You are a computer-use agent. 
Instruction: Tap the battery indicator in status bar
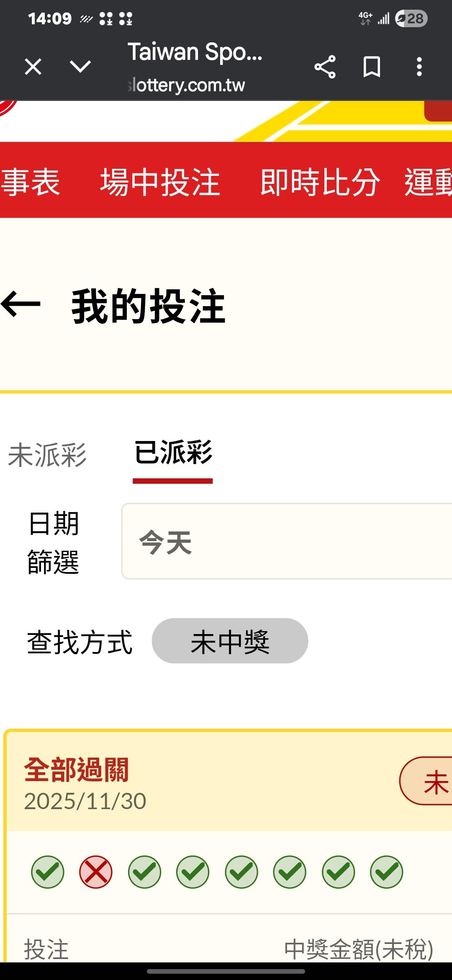pos(411,18)
